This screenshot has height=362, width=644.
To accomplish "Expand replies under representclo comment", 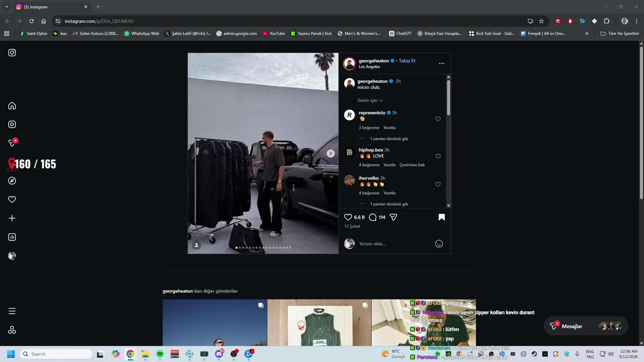I will click(389, 139).
